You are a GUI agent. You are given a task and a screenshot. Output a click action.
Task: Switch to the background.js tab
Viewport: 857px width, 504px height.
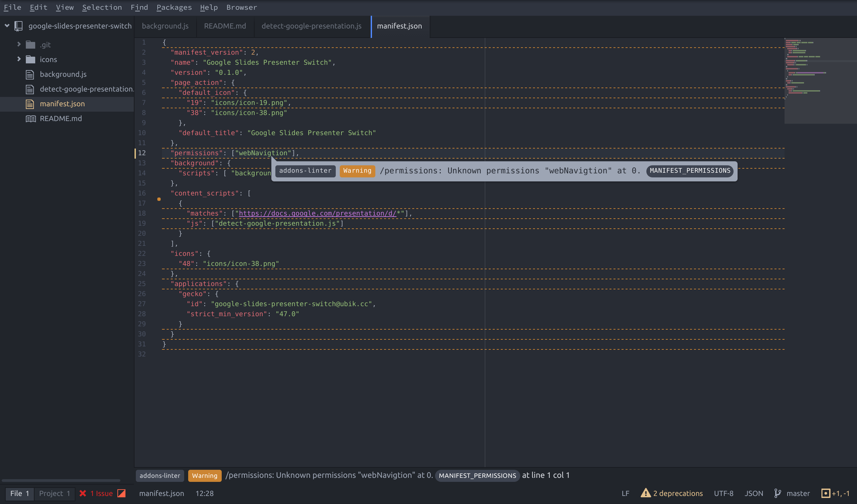[x=165, y=26]
